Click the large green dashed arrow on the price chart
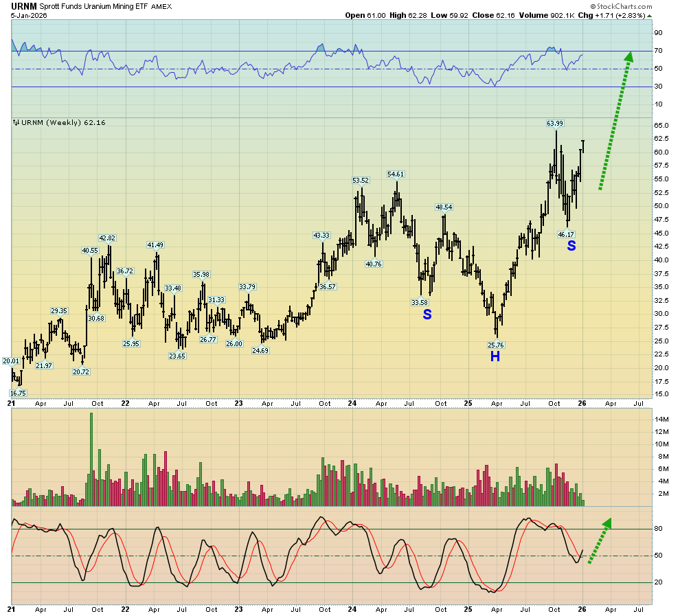The height and width of the screenshot is (616, 680). tap(615, 120)
